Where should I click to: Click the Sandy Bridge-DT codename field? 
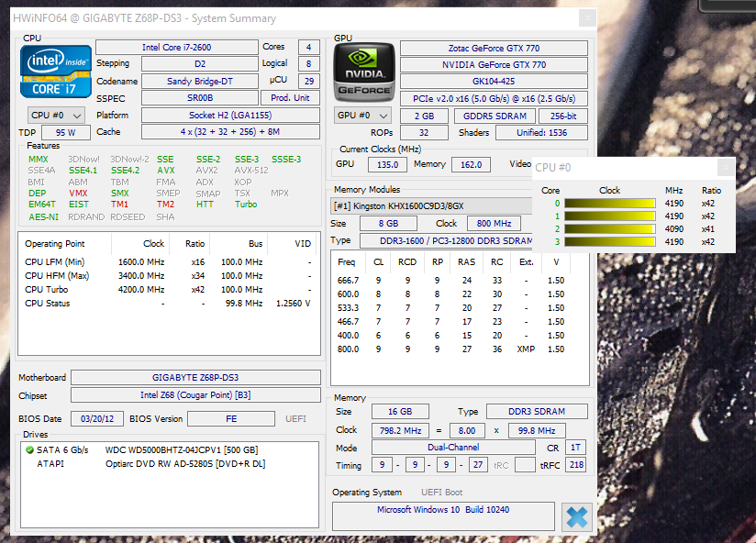(x=200, y=81)
